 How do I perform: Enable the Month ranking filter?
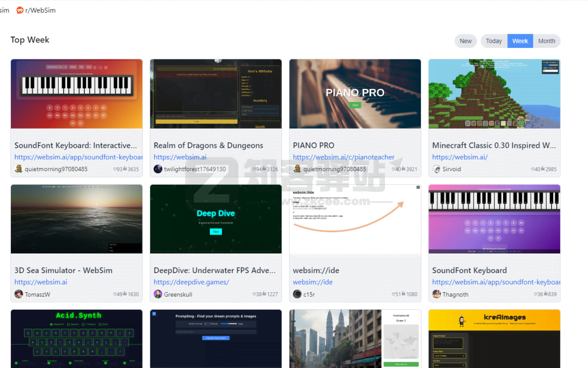click(x=546, y=40)
